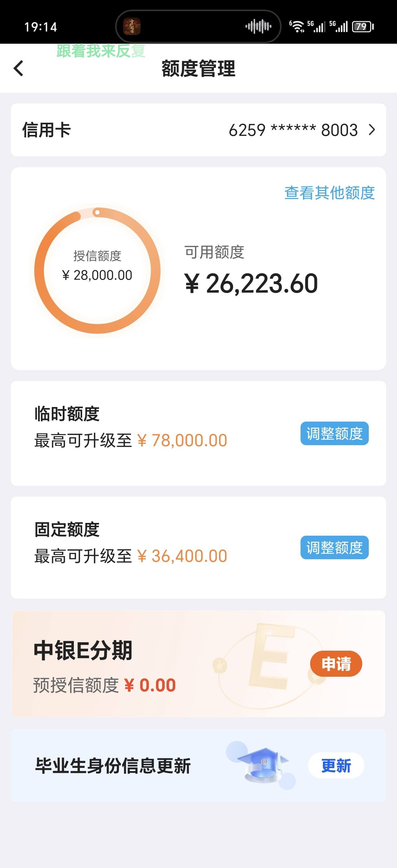
Task: Tap the orange credit limit ring
Action: point(97,271)
